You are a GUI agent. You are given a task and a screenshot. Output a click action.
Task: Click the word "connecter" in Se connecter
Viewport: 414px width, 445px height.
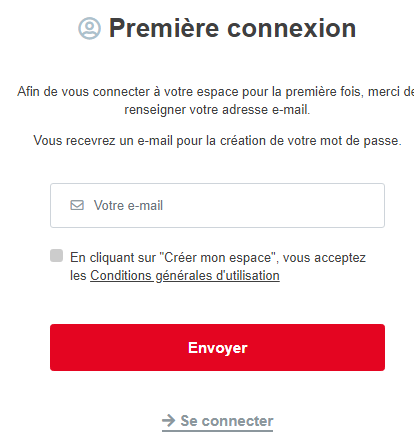click(237, 421)
